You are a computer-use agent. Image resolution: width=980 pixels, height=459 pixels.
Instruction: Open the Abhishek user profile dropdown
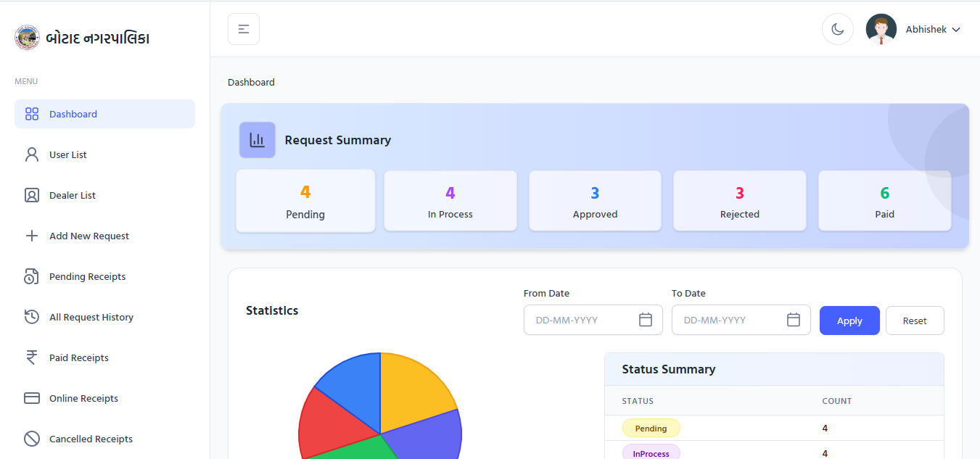pos(933,30)
